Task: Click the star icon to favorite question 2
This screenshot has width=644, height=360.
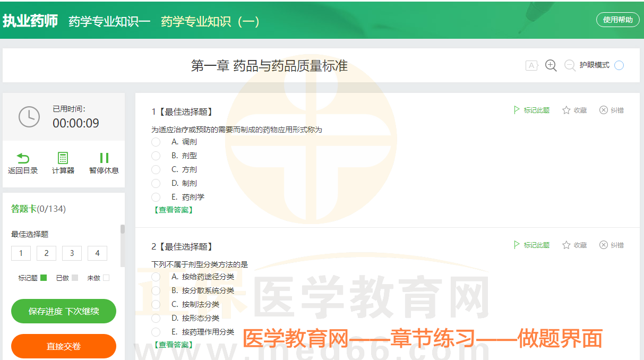Action: point(565,245)
